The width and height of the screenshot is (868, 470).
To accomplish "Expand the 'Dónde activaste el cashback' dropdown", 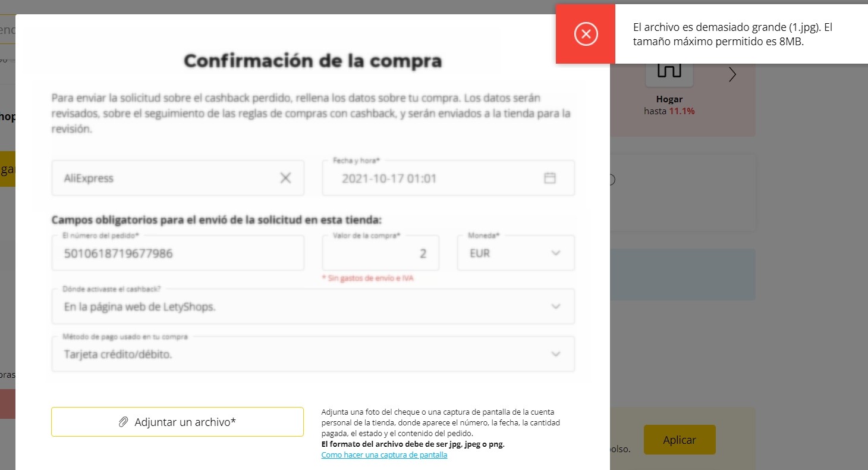I will [x=556, y=306].
